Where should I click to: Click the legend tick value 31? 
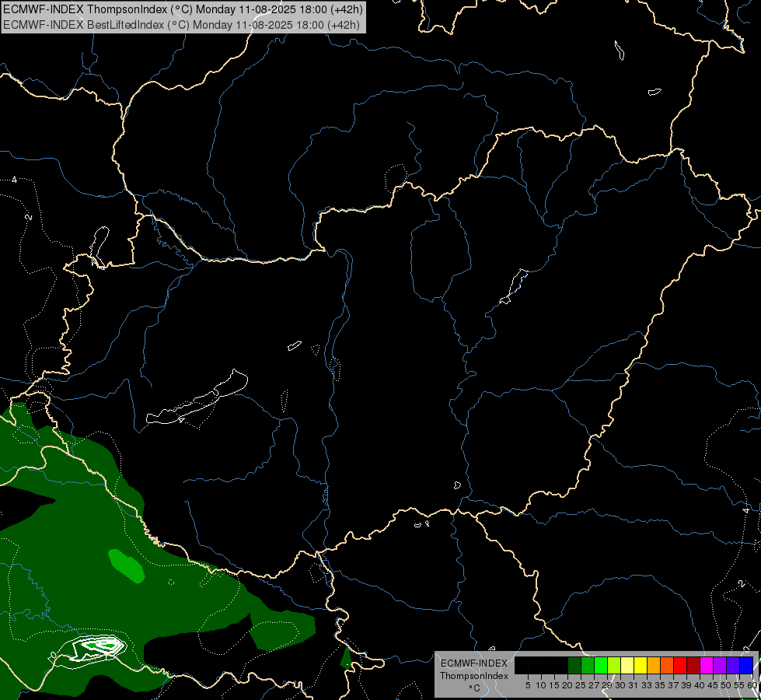(634, 685)
